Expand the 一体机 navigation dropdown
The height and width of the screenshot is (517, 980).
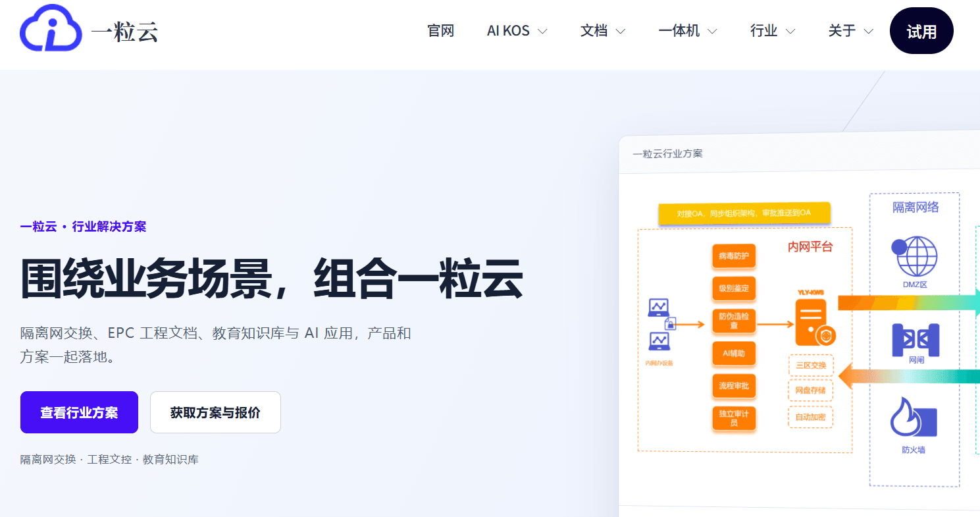click(688, 31)
